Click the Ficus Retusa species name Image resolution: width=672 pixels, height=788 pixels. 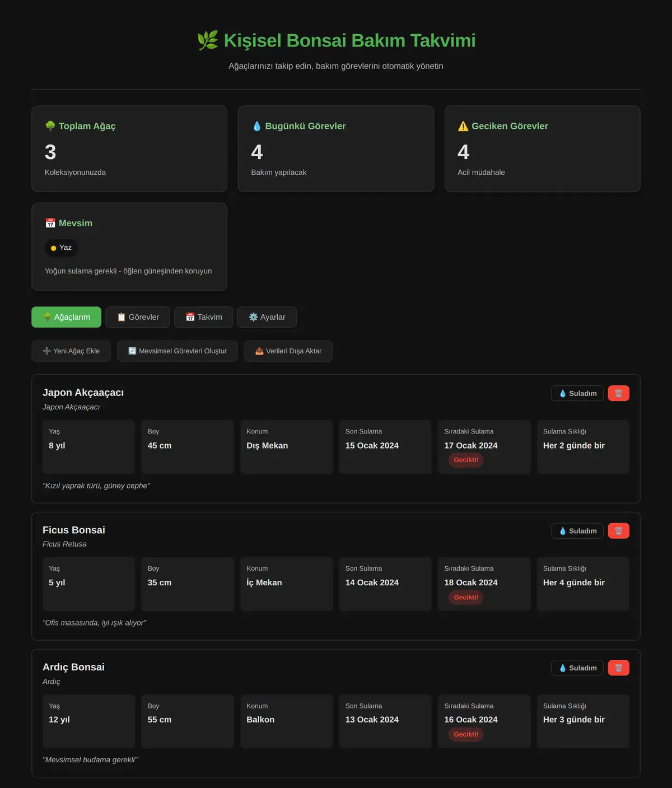[64, 544]
